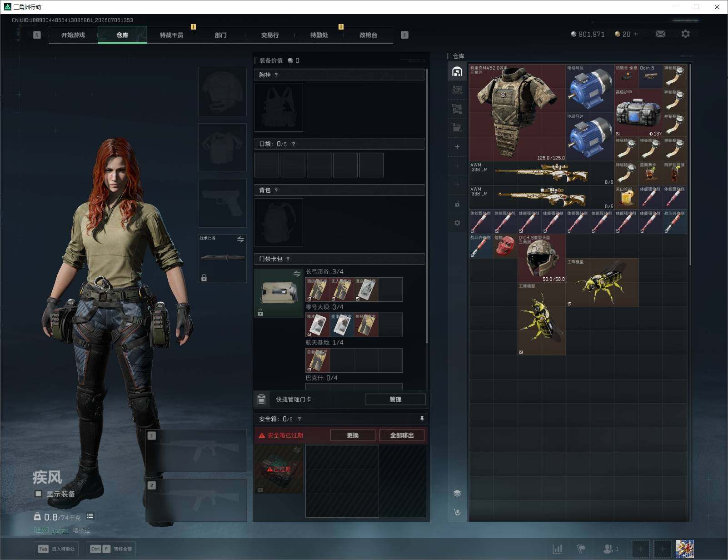Pin the 安全箱 panel with pin icon
728x560 pixels.
click(422, 419)
